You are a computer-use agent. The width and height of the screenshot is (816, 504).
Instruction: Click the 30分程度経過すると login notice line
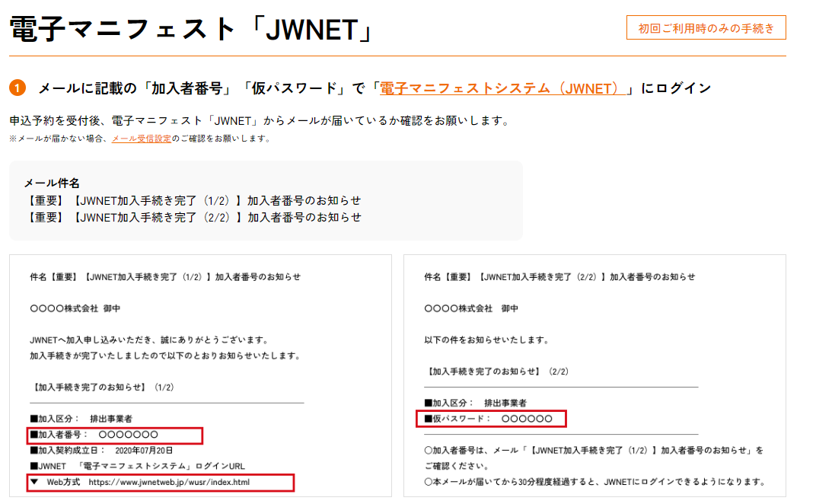[x=596, y=482]
